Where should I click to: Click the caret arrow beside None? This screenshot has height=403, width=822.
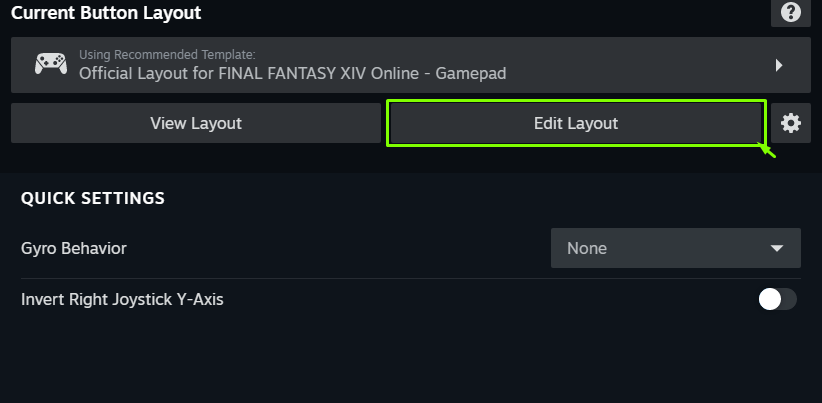tap(777, 248)
